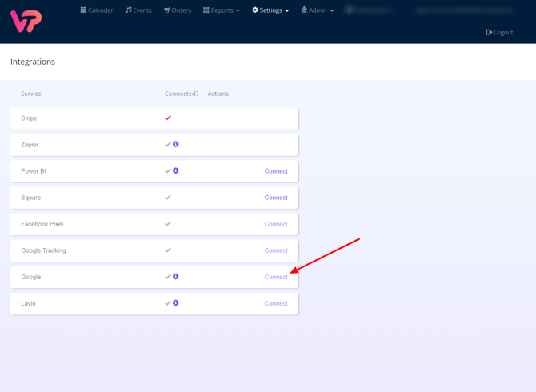The height and width of the screenshot is (392, 536).
Task: Click the Laylo info icon
Action: click(176, 303)
